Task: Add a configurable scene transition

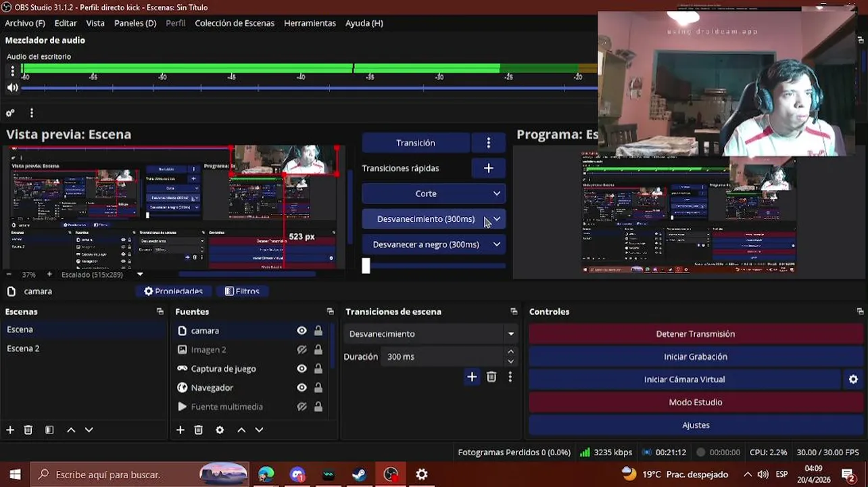Action: (x=472, y=377)
